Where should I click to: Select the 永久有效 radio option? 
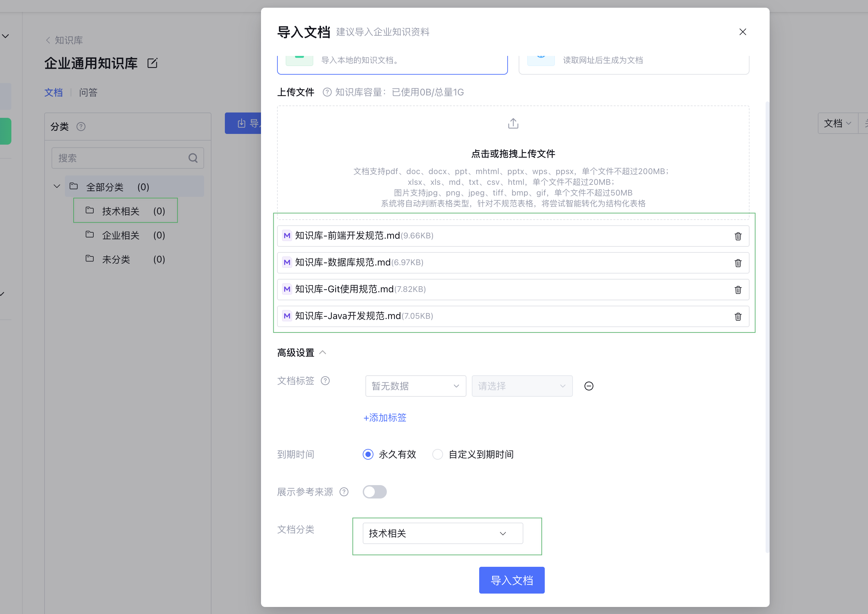pyautogui.click(x=367, y=454)
